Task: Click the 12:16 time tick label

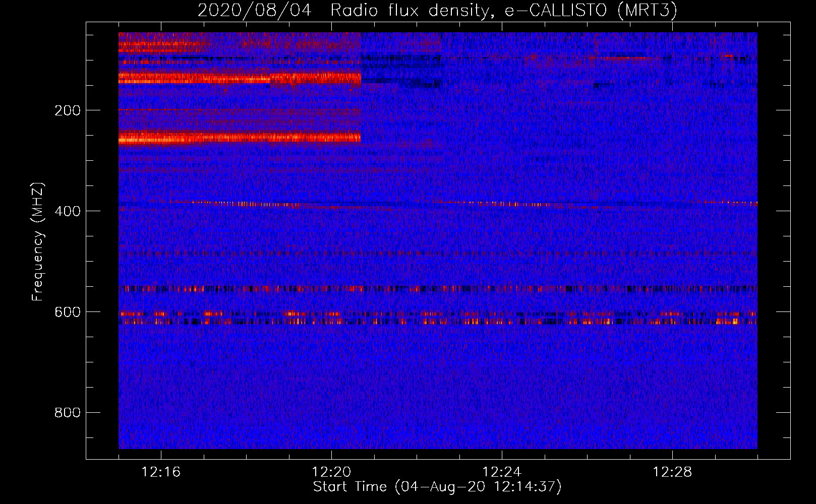Action: 161,472
